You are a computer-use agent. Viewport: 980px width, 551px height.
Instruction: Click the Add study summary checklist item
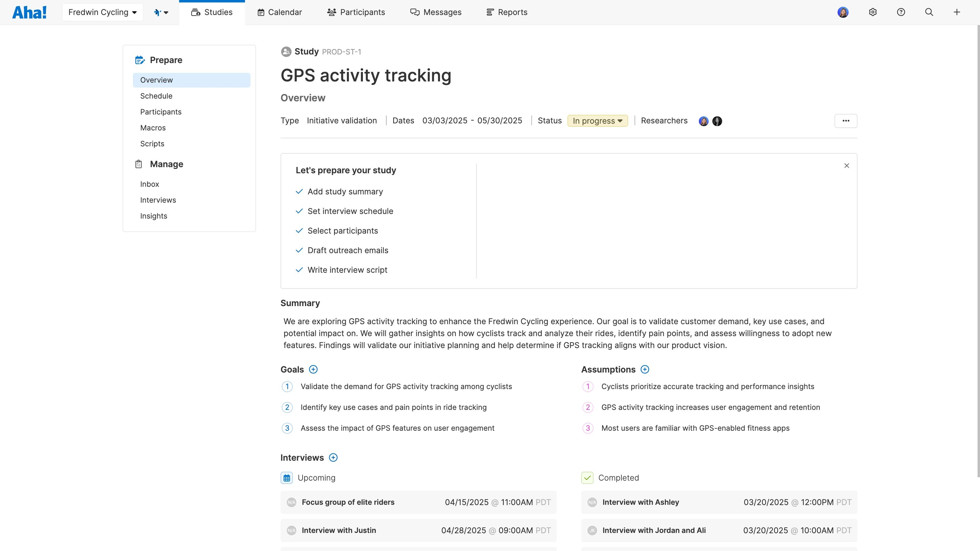(x=345, y=192)
